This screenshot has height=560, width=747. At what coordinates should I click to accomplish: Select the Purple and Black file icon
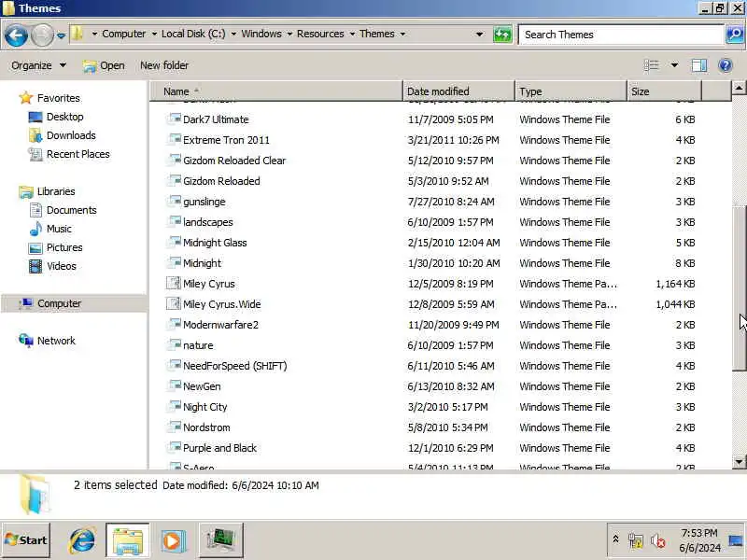coord(174,447)
